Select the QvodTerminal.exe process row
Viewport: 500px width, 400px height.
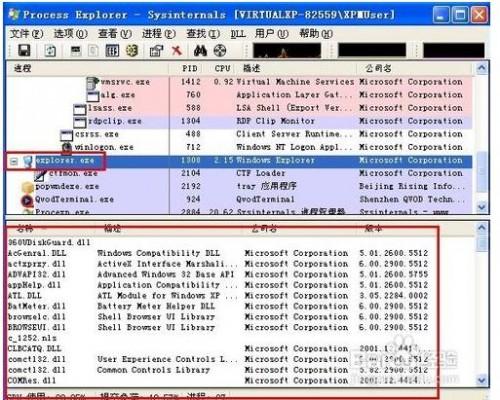point(239,200)
